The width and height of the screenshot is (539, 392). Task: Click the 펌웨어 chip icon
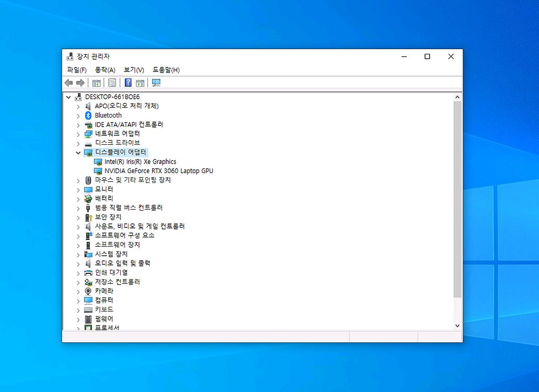pos(88,319)
